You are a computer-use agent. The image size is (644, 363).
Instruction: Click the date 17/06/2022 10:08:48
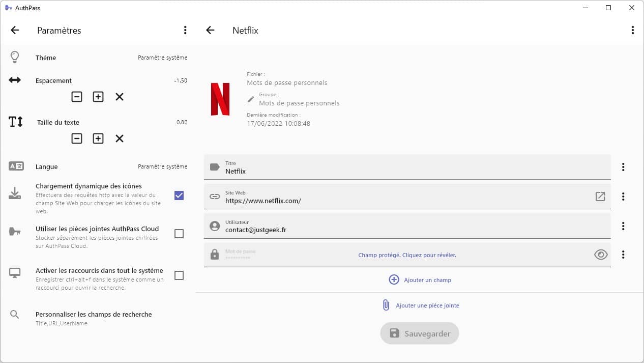(278, 123)
